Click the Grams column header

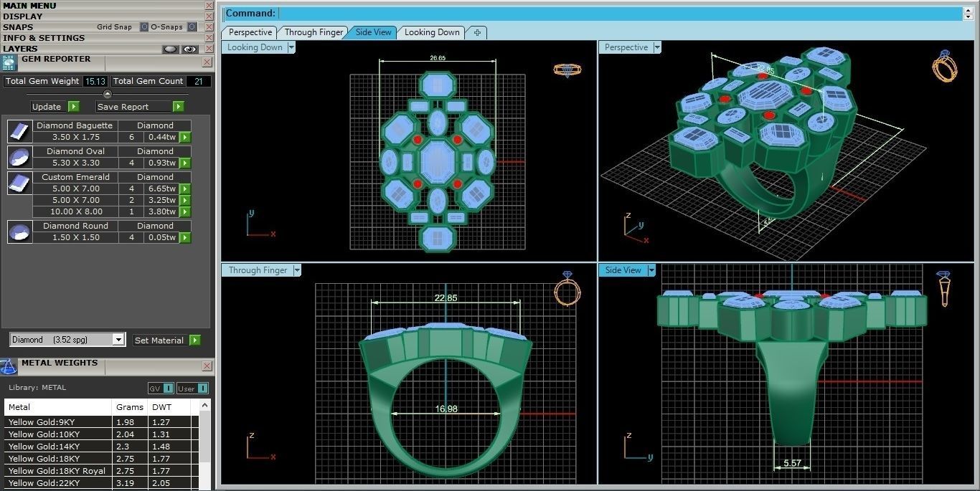(x=130, y=407)
